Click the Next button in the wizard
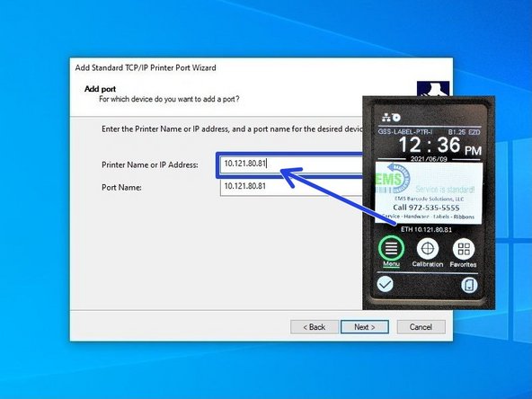532x399 pixels. 365,327
